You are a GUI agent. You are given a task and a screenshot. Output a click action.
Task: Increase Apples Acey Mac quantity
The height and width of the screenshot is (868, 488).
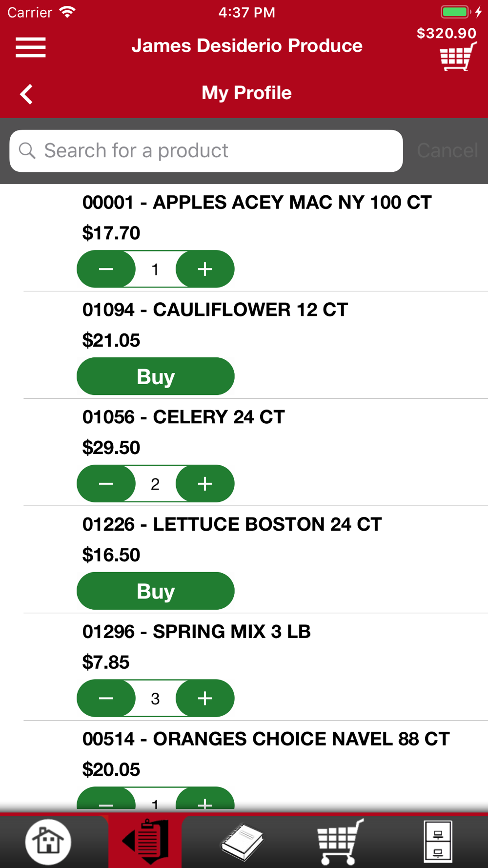tap(205, 269)
